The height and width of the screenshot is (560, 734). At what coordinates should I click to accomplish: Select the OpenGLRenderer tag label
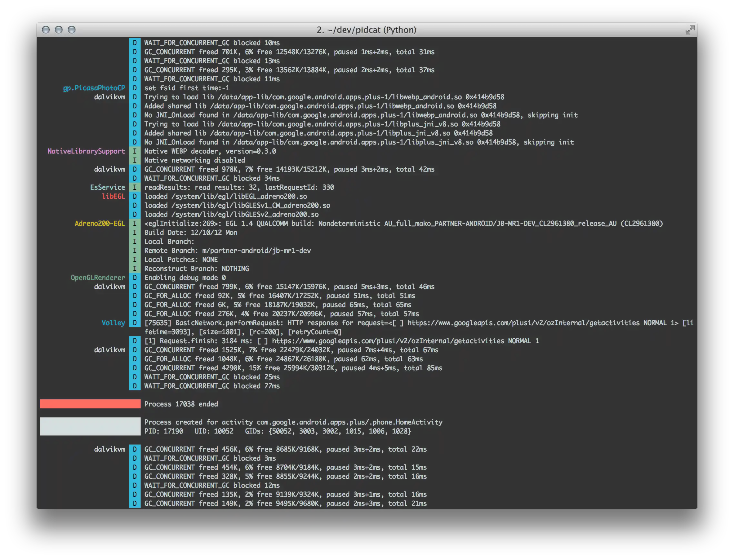pyautogui.click(x=98, y=277)
